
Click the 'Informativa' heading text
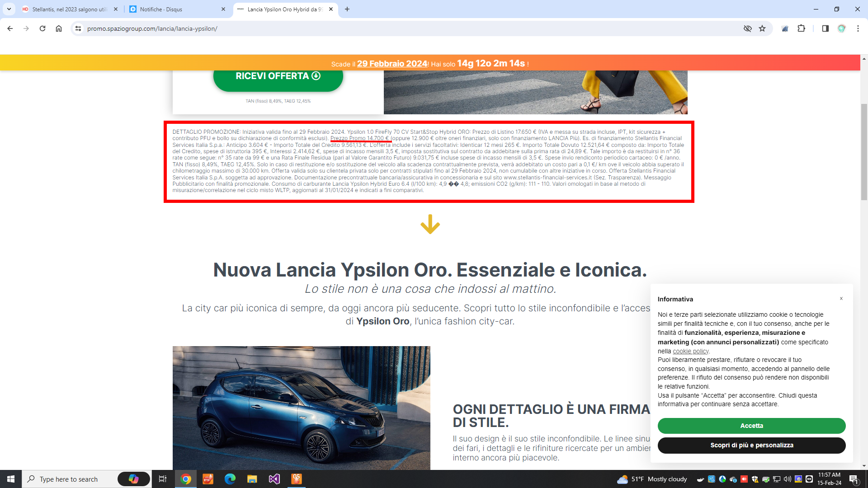[675, 299]
